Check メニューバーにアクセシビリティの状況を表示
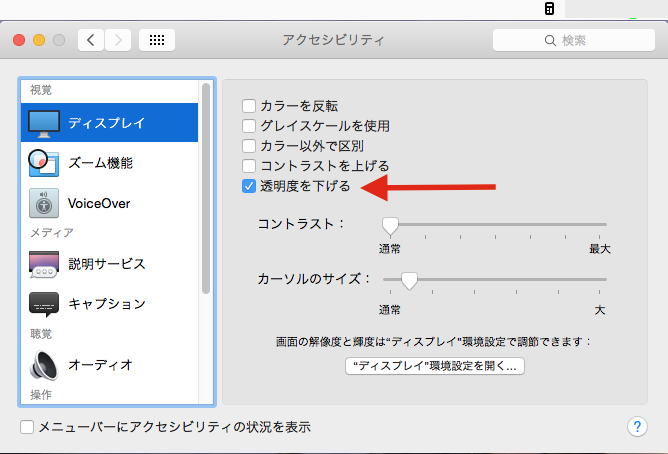The height and width of the screenshot is (454, 668). [x=27, y=427]
